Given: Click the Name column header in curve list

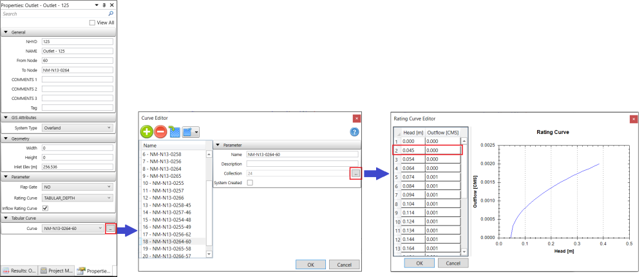Looking at the screenshot, I should (173, 146).
